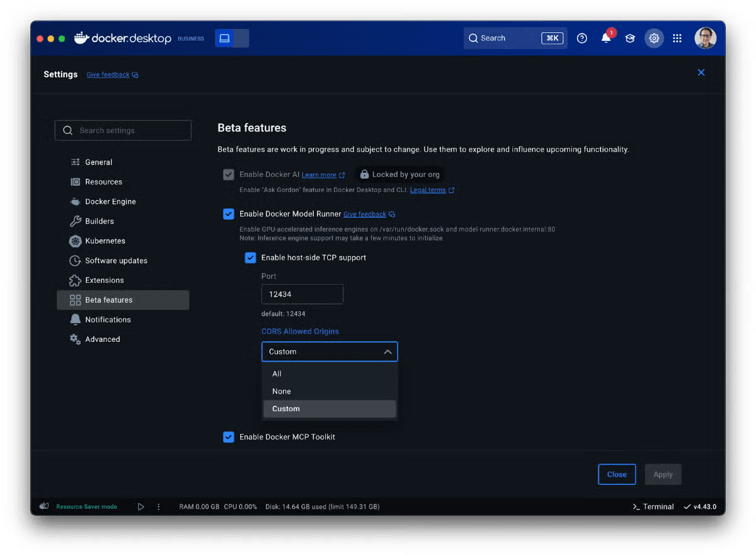Open Resources settings section

click(x=123, y=182)
